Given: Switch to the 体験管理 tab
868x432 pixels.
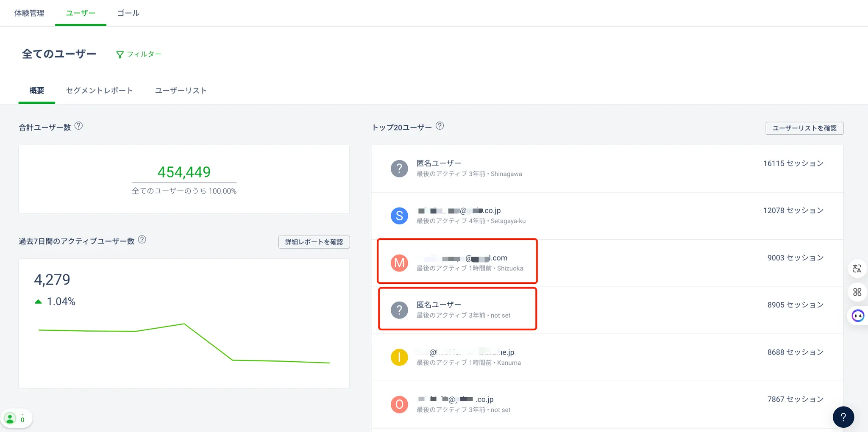Looking at the screenshot, I should point(29,13).
